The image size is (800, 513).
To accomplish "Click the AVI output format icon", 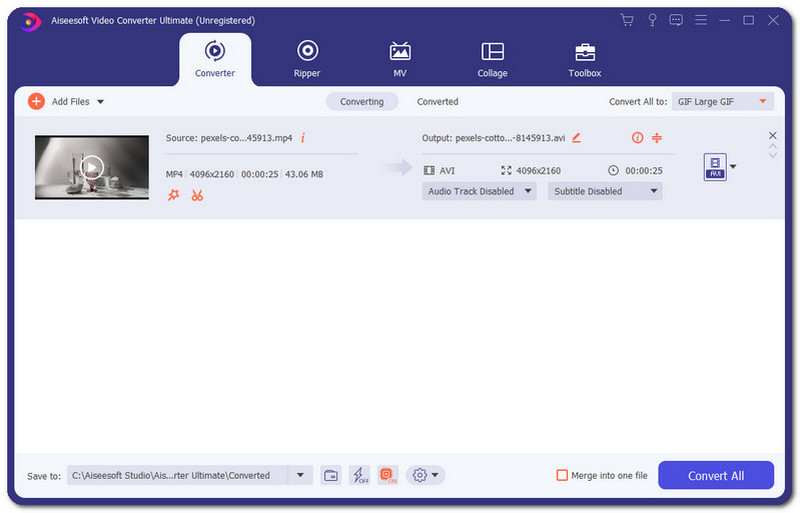I will [715, 167].
